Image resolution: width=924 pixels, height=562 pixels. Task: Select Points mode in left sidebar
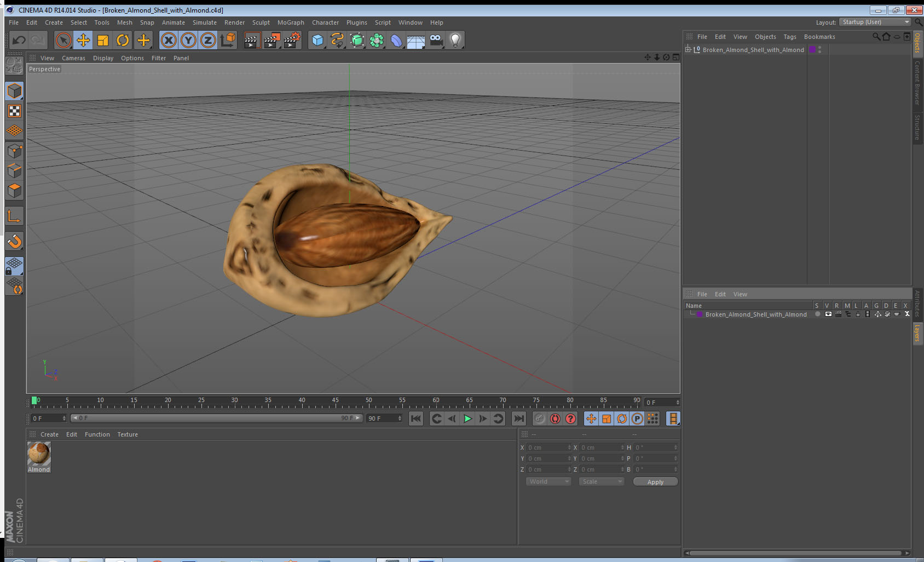click(x=14, y=151)
